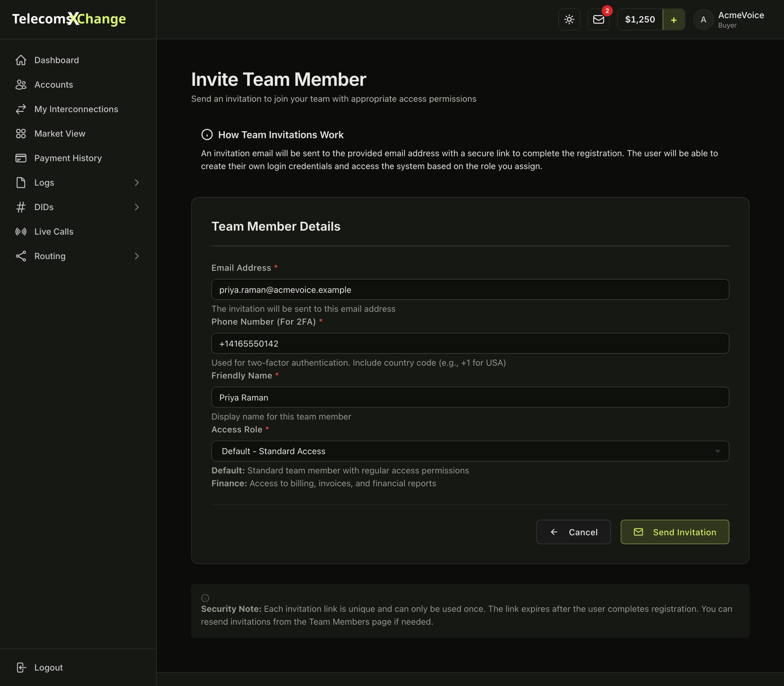
Task: Focus the Friendly Name input field
Action: click(470, 397)
